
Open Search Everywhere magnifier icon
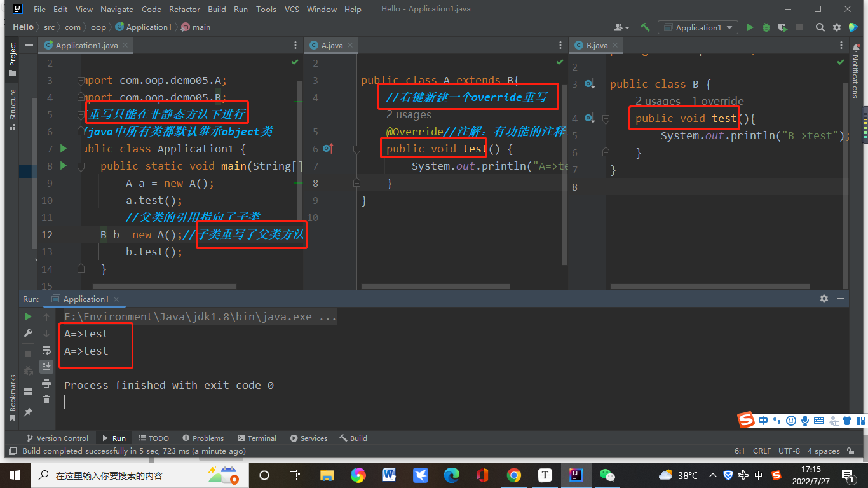point(820,27)
